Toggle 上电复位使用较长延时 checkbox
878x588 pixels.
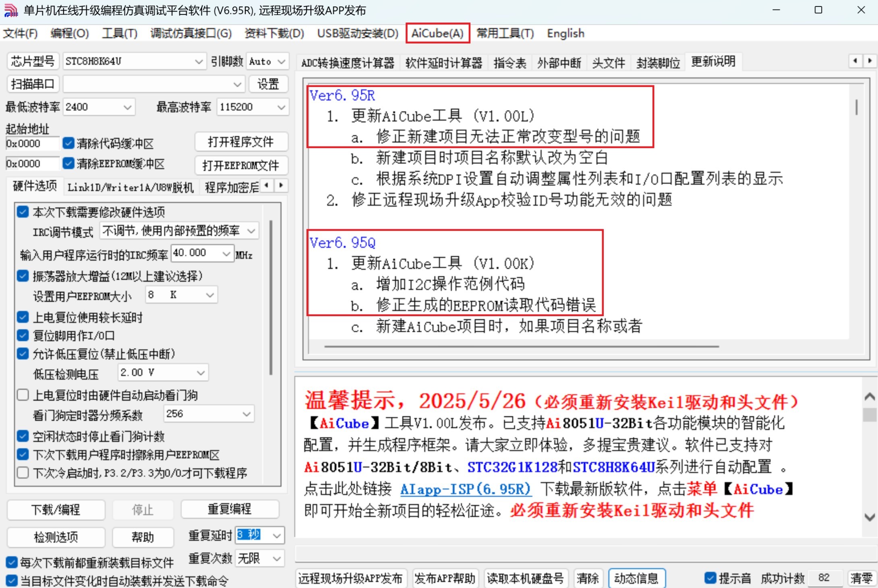(x=23, y=317)
